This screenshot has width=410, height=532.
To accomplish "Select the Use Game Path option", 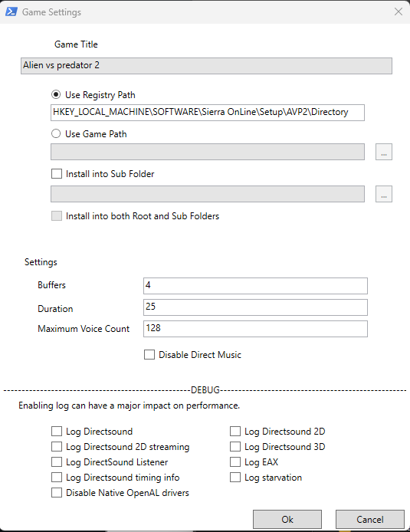I will pyautogui.click(x=56, y=133).
